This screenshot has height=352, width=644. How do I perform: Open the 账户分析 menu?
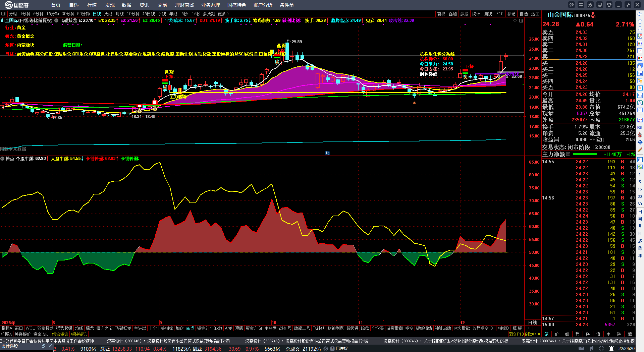[263, 5]
